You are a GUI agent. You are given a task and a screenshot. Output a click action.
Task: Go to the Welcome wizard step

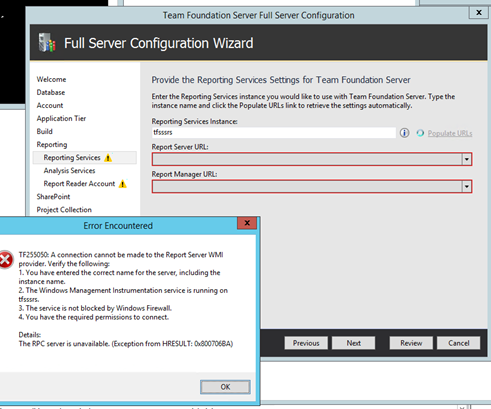pos(51,79)
